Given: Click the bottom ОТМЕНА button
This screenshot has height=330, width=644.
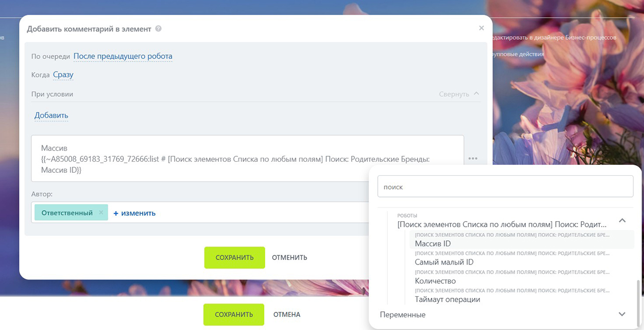Looking at the screenshot, I should [287, 314].
